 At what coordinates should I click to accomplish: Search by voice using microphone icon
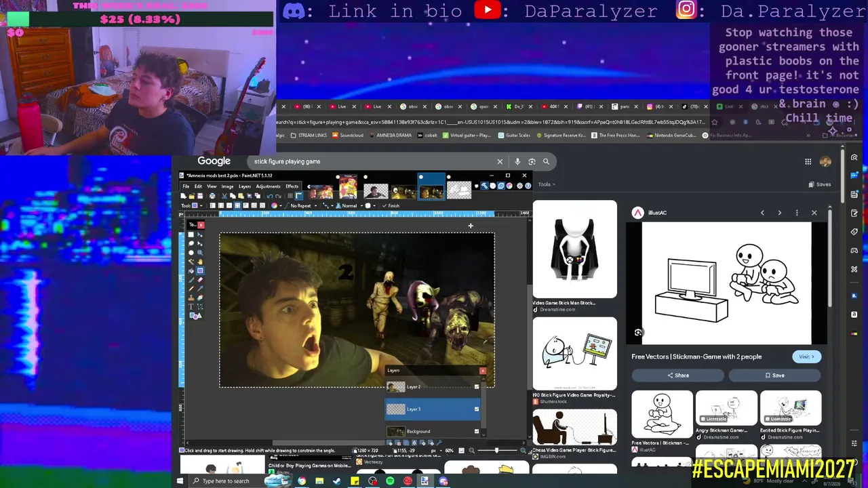[517, 161]
